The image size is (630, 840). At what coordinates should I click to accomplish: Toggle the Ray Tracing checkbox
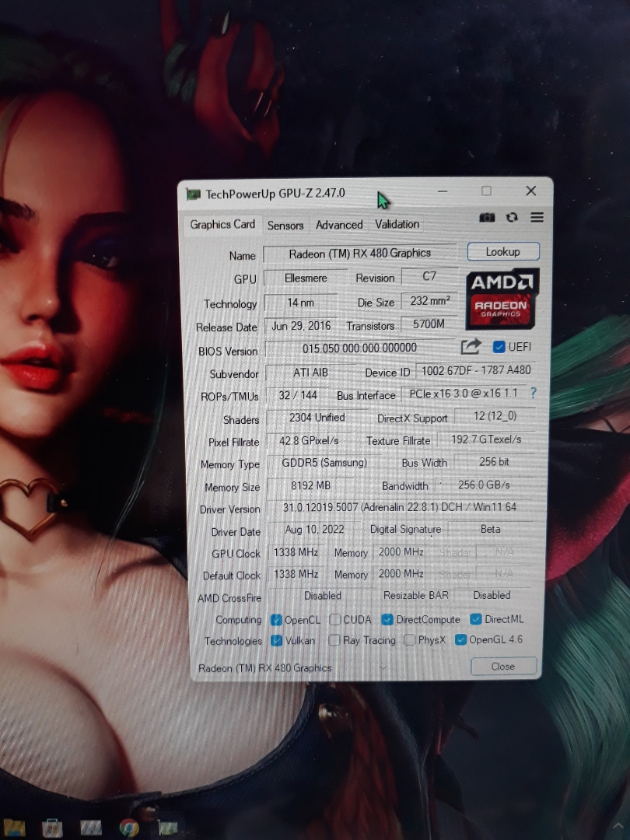pyautogui.click(x=334, y=640)
